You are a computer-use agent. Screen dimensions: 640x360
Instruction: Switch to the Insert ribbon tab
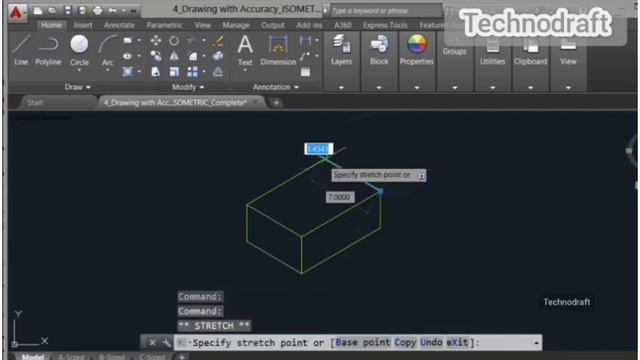pos(83,25)
